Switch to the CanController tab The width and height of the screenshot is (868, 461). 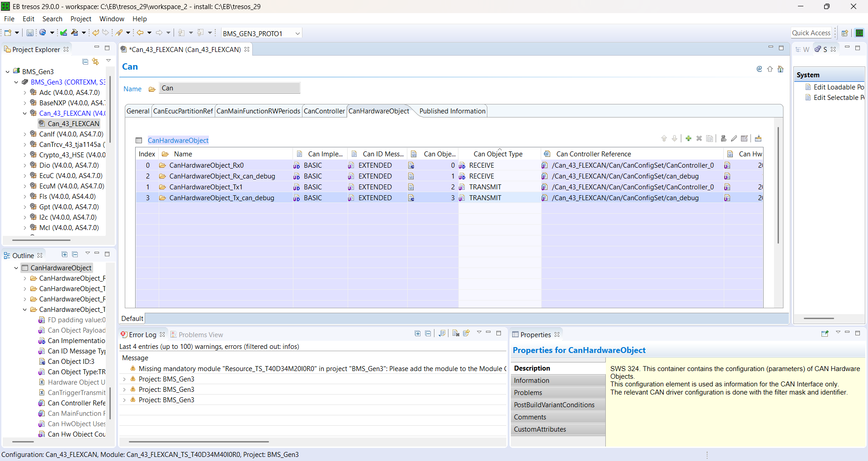pyautogui.click(x=324, y=111)
